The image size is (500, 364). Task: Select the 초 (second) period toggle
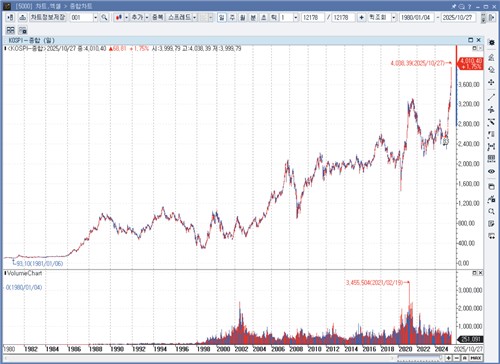263,17
